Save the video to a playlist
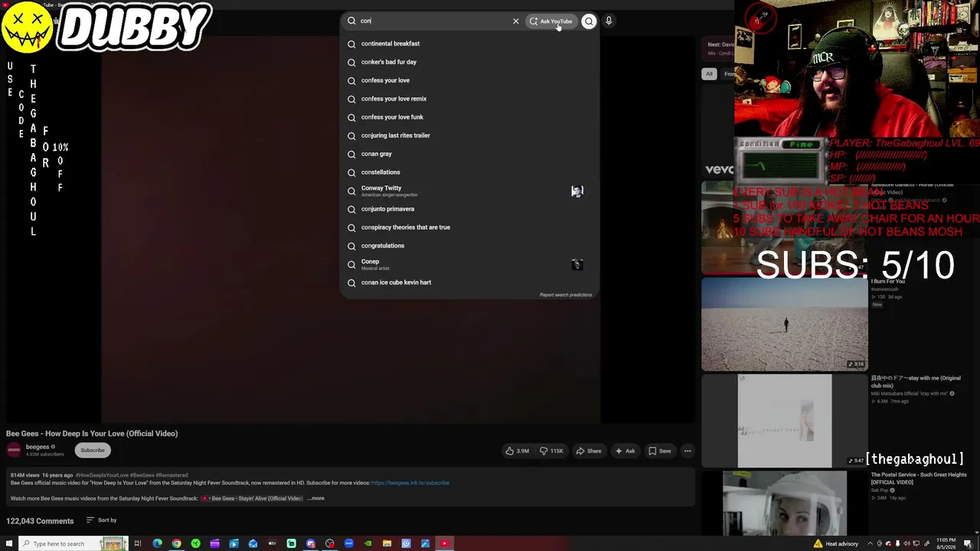The height and width of the screenshot is (551, 980). click(x=660, y=451)
